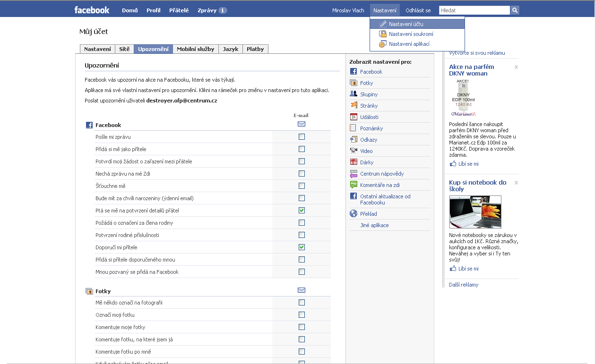The width and height of the screenshot is (595, 364).
Task: Uncheck 'Ptá se mě na potvrzení detailů přátel'
Action: coord(302,211)
